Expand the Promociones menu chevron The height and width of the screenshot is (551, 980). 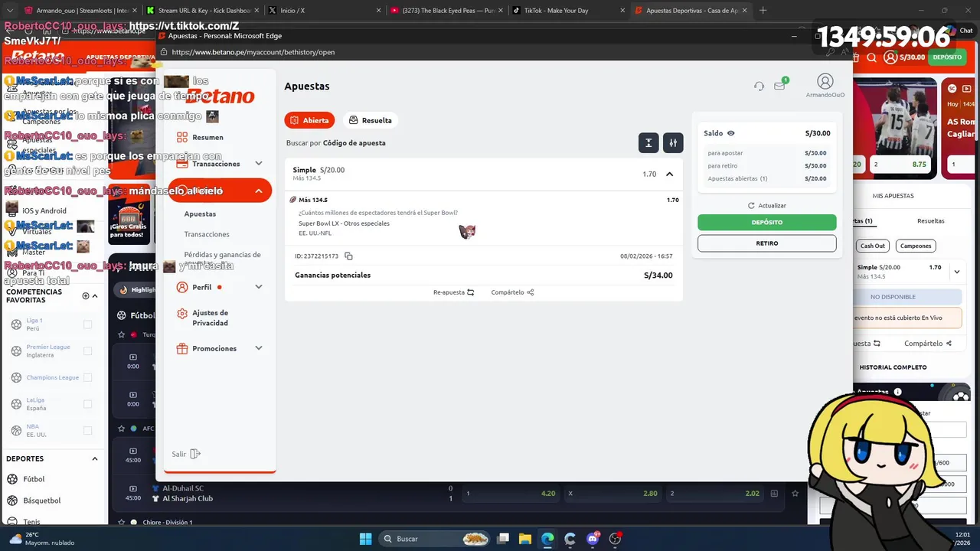[x=259, y=348]
